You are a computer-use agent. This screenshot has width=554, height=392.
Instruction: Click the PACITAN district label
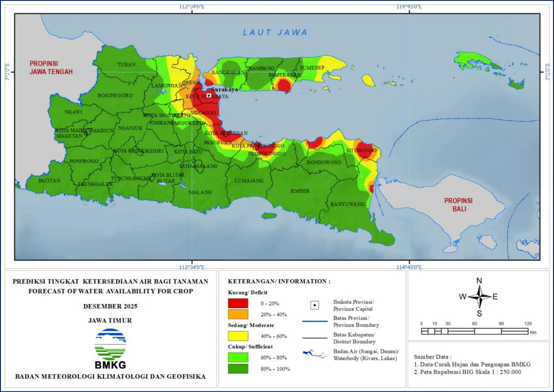(49, 181)
